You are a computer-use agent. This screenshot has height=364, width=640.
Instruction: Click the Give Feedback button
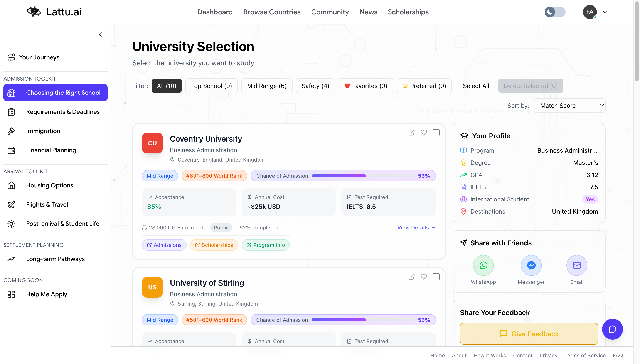[529, 334]
